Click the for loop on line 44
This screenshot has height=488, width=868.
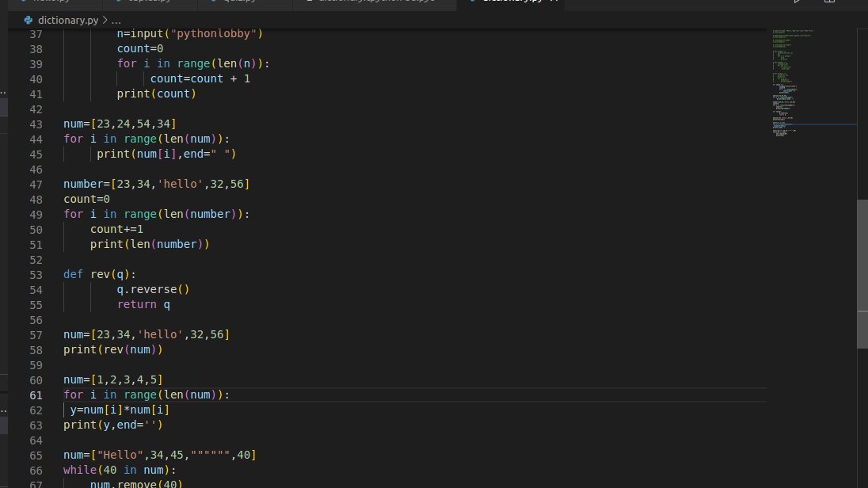pyautogui.click(x=147, y=139)
